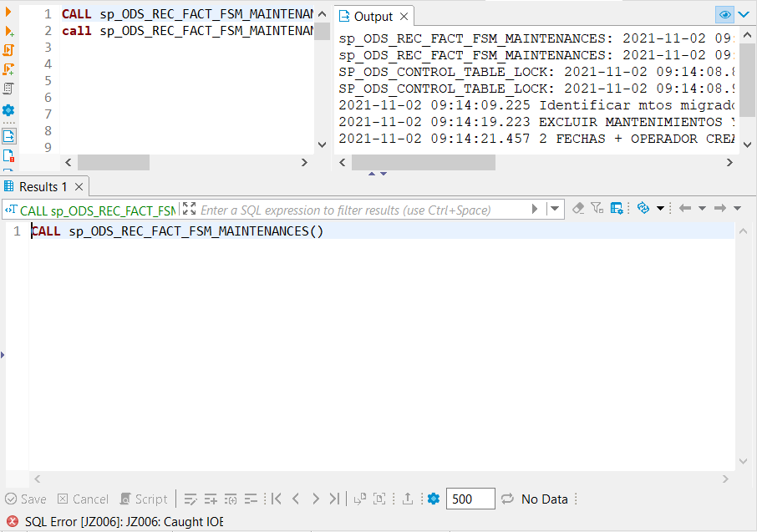The width and height of the screenshot is (757, 532).
Task: Expand the refresh interval dropdown in results toolbar
Action: click(661, 209)
